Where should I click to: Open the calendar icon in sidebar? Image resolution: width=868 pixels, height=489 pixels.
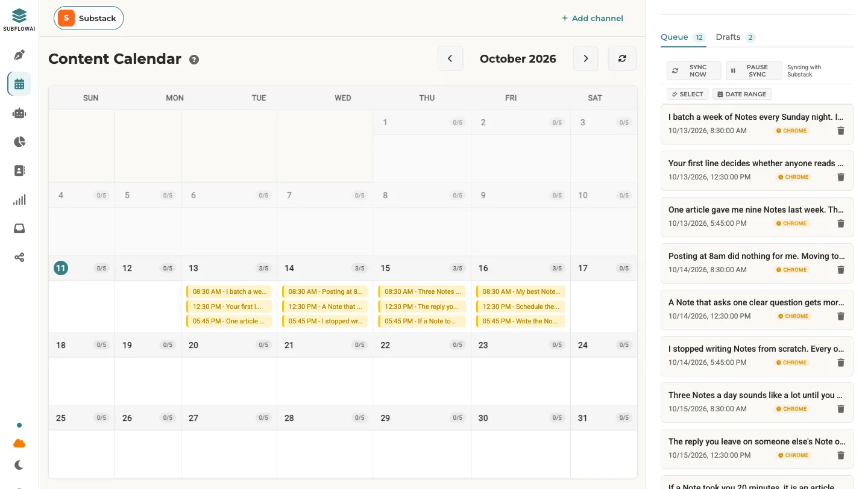click(19, 84)
